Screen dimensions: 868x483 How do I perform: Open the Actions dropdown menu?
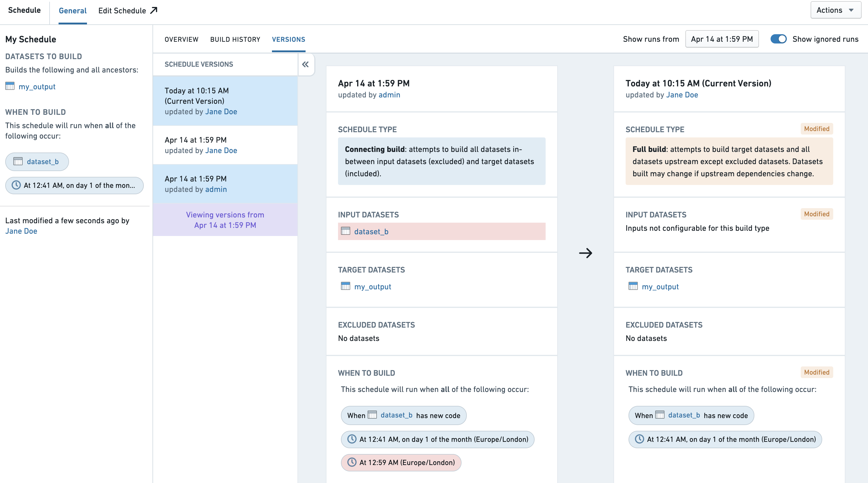coord(833,10)
